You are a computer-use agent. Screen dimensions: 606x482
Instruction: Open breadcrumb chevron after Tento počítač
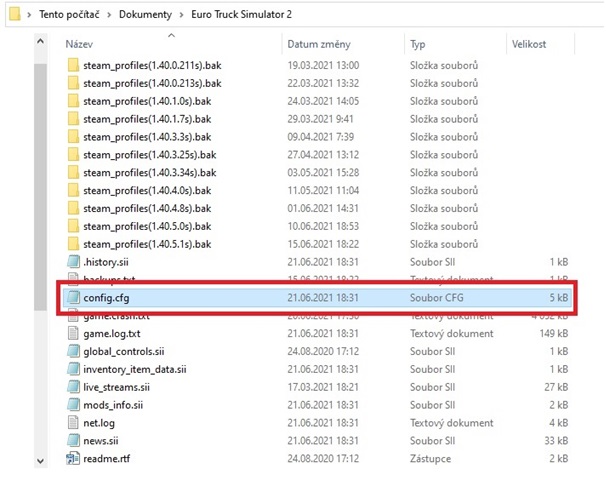(x=109, y=15)
